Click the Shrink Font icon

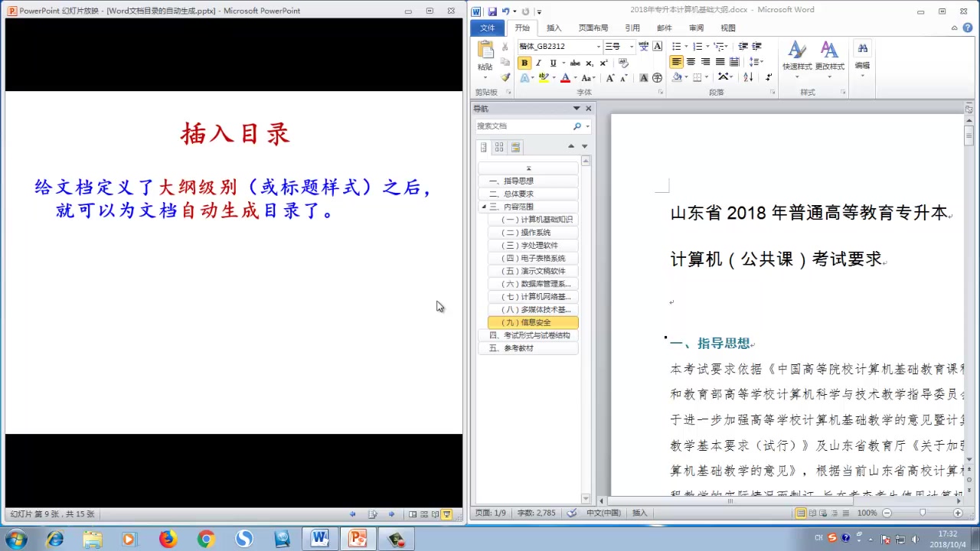[x=624, y=78]
